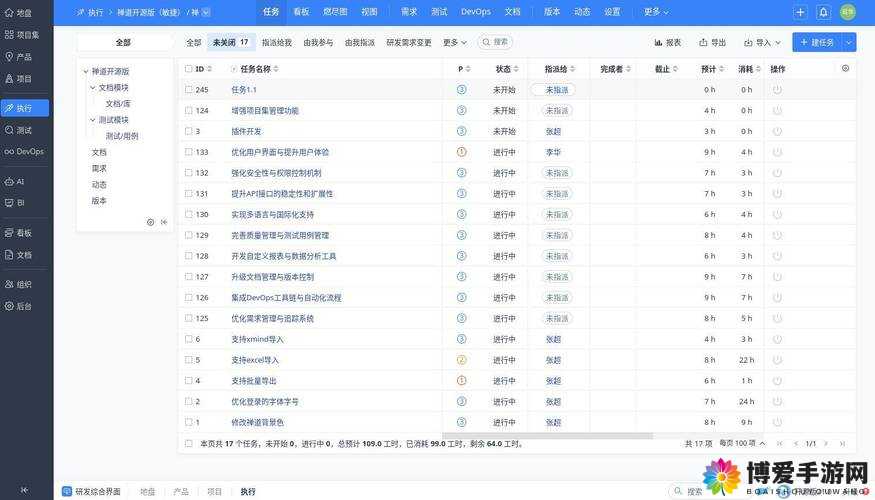Open DevOps in the sidebar
The height and width of the screenshot is (500, 875).
click(x=24, y=151)
